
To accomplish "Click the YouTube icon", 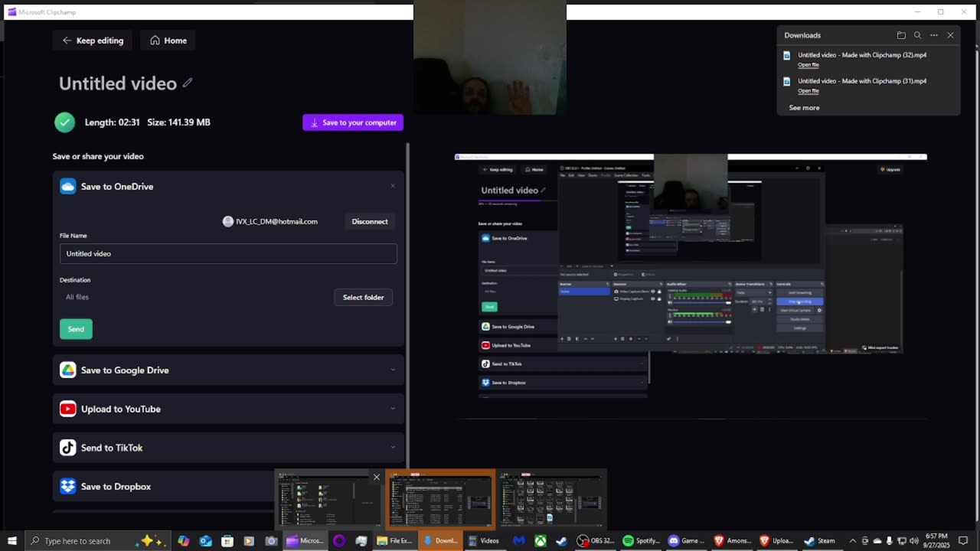I will [68, 409].
